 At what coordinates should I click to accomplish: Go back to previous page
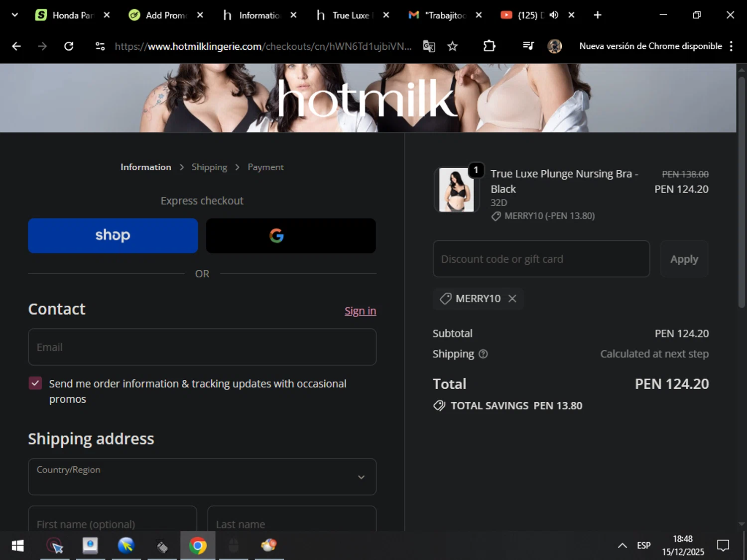[x=16, y=46]
